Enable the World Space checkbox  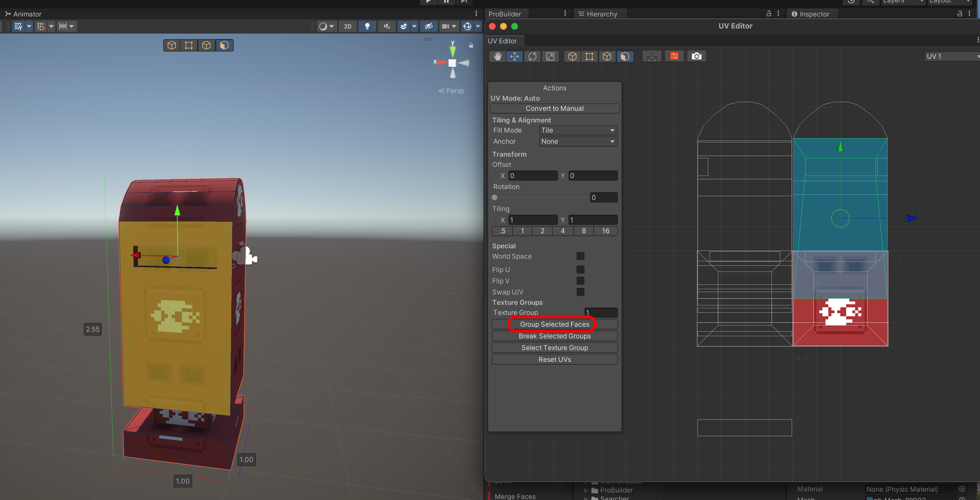[580, 256]
